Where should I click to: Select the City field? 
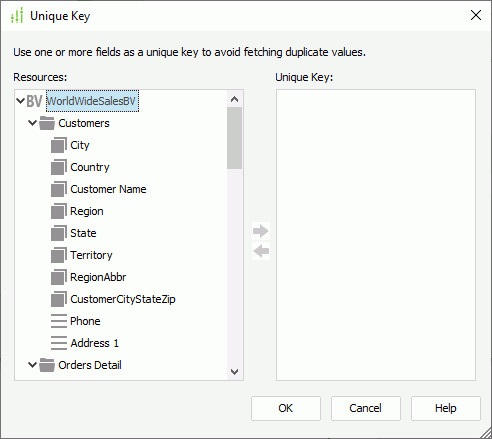coord(80,145)
